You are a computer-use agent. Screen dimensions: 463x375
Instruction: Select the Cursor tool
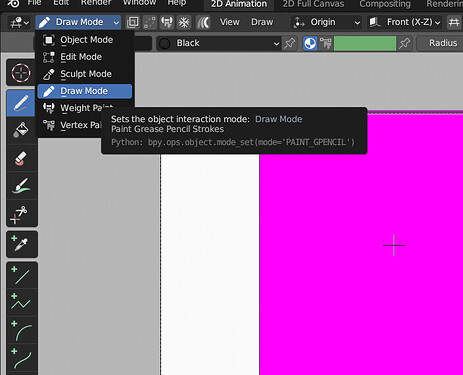[21, 73]
